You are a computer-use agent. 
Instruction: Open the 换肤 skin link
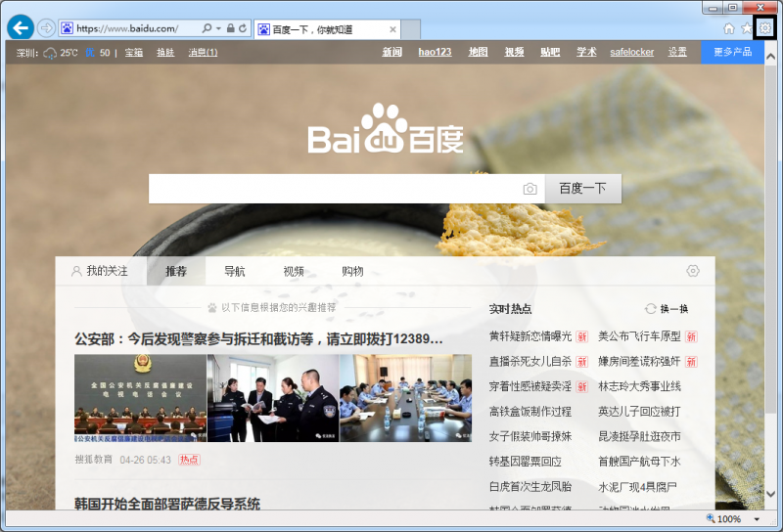(165, 52)
